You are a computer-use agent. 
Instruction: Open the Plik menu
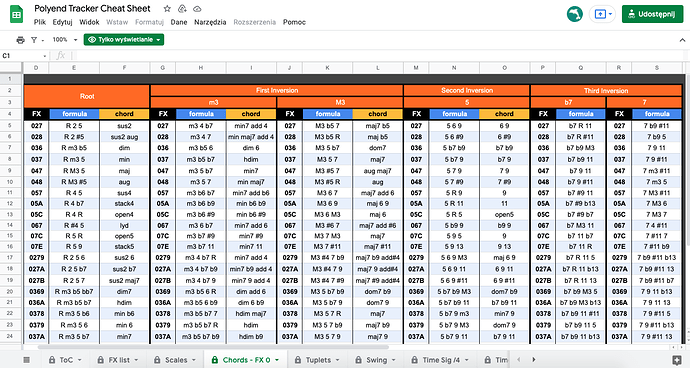(x=40, y=22)
